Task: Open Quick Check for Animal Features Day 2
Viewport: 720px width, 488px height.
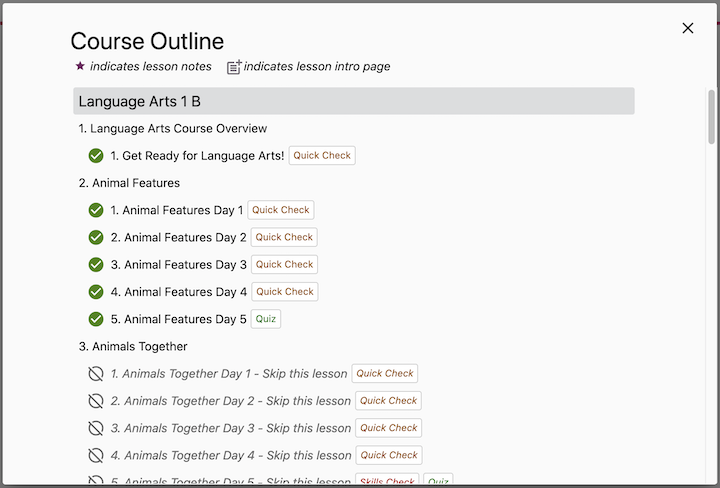Action: point(284,237)
